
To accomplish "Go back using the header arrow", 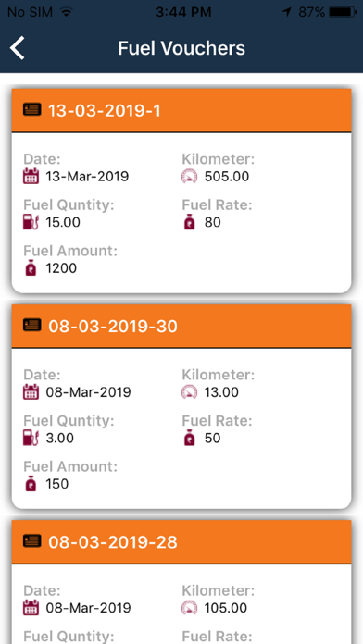I will [18, 48].
